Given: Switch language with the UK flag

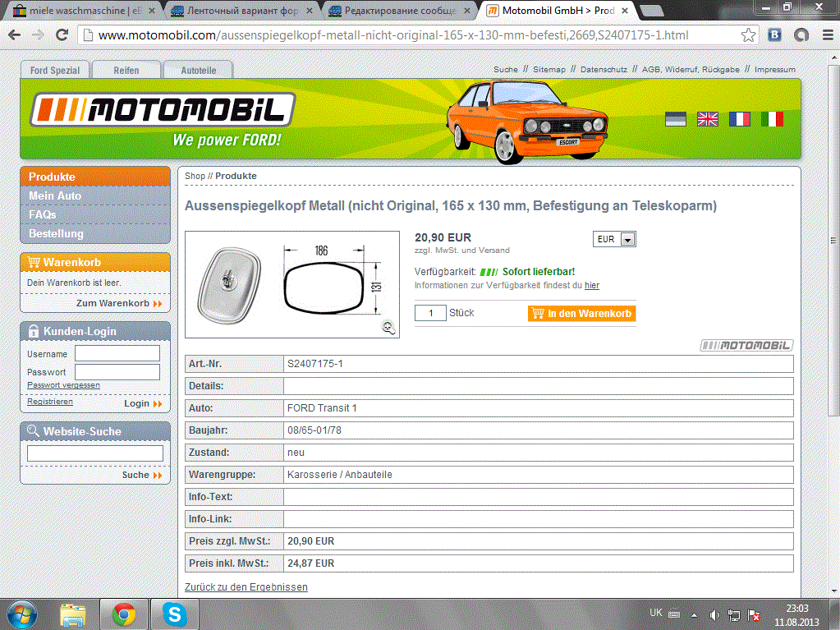Looking at the screenshot, I should point(708,119).
